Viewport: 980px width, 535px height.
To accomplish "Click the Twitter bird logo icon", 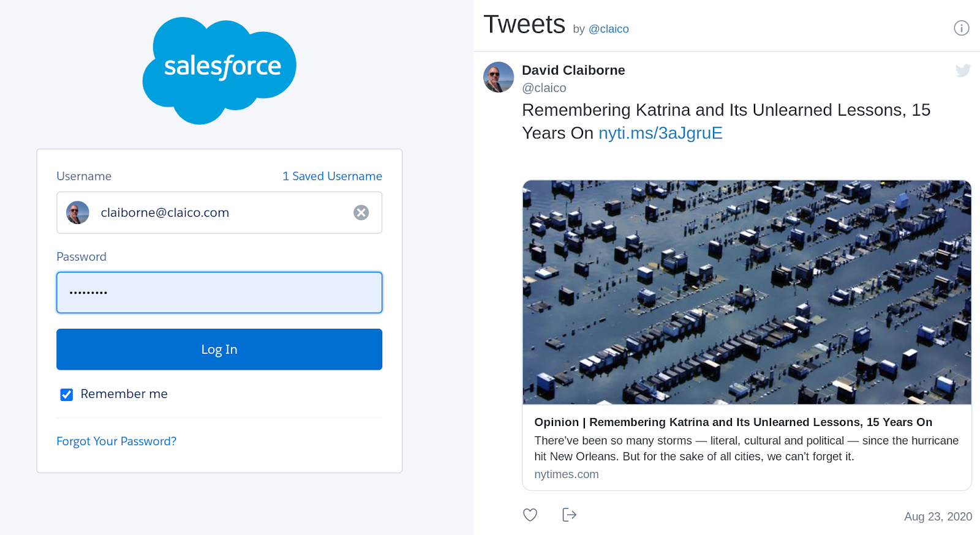I will click(x=963, y=70).
